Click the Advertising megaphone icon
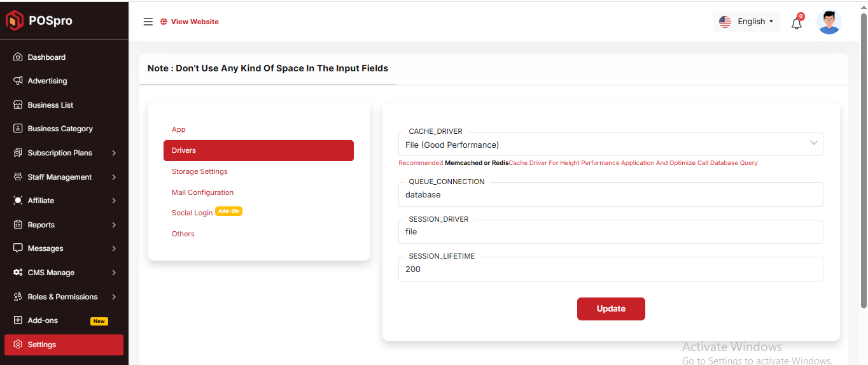The height and width of the screenshot is (365, 868). 18,81
